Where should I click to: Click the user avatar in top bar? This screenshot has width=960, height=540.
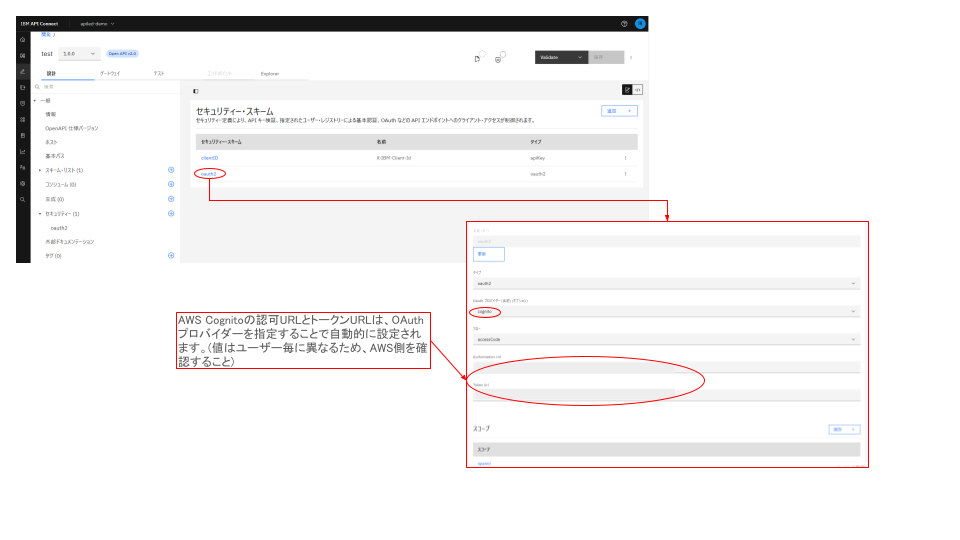pos(640,24)
